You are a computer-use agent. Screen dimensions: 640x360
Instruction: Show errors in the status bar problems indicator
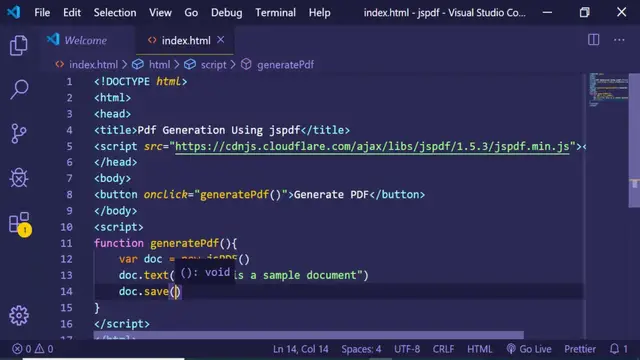click(33, 349)
